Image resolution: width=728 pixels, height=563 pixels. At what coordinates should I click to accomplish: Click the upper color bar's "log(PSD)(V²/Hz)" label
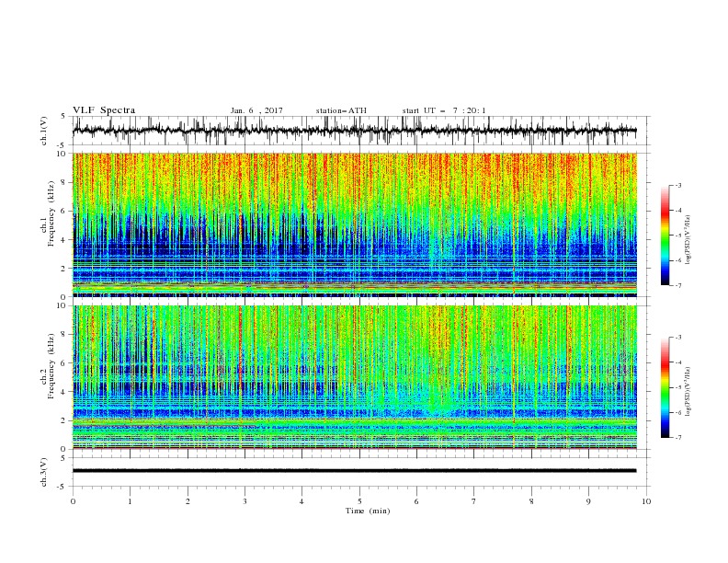tap(688, 240)
